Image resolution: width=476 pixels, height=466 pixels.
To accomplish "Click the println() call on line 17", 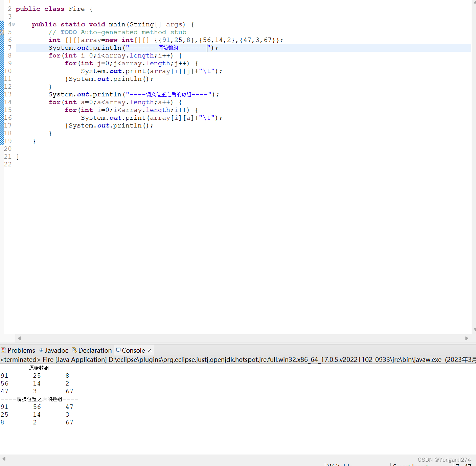I will pos(111,125).
